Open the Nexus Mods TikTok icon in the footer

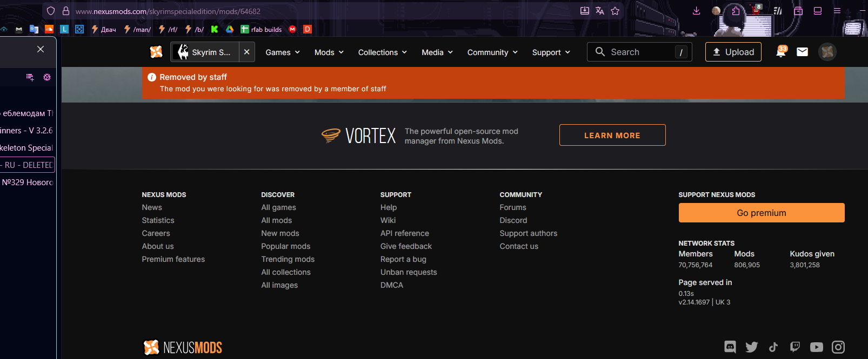[773, 347]
